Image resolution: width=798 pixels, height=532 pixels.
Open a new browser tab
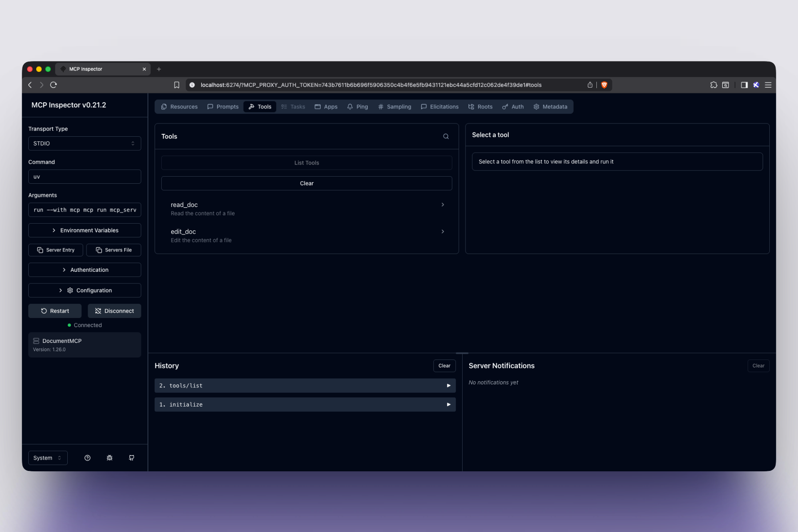tap(159, 69)
